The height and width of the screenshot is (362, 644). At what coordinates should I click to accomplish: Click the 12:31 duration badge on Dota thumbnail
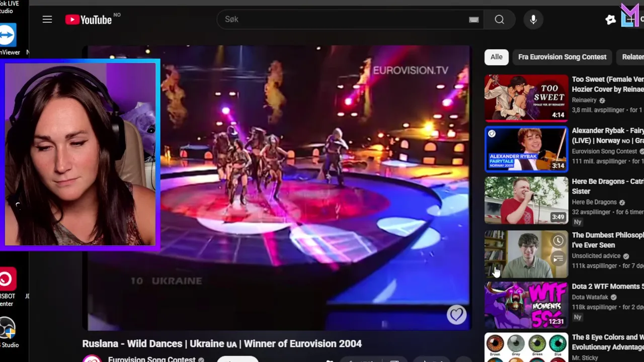point(556,321)
